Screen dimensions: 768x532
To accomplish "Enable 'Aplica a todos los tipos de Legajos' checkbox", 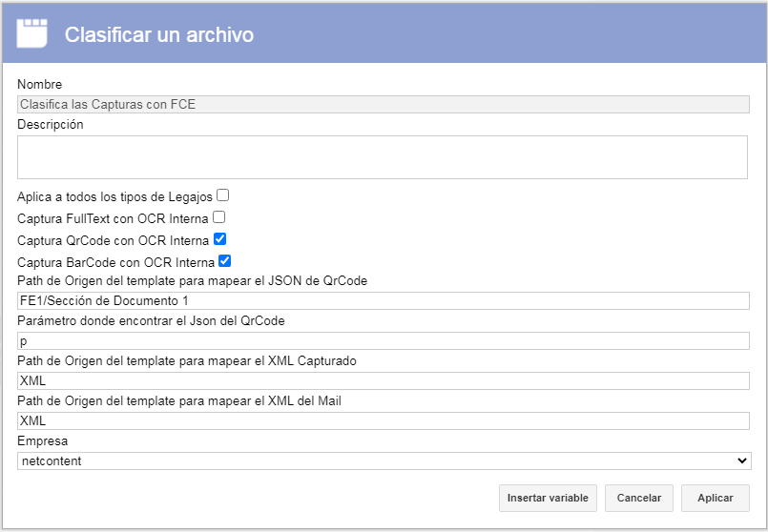I will [223, 195].
